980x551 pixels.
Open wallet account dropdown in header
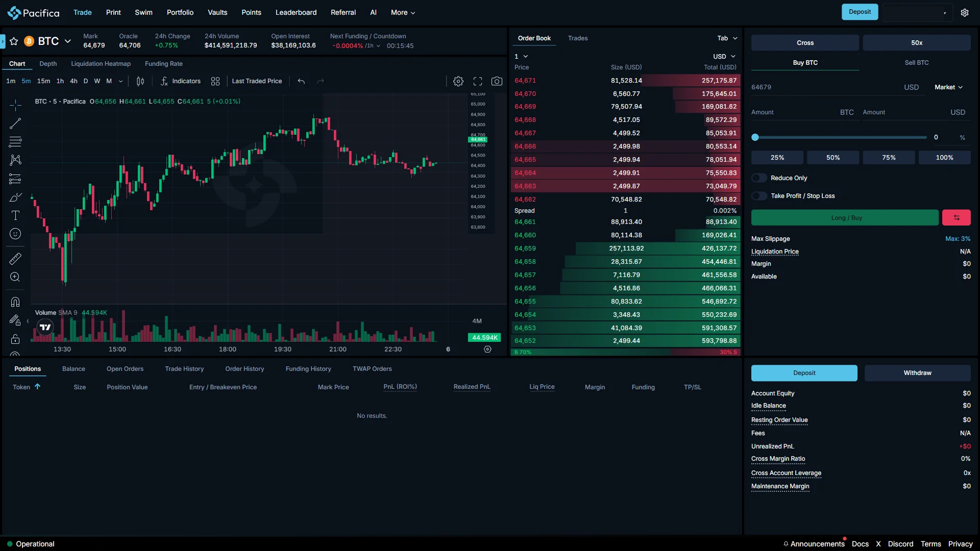click(x=916, y=13)
